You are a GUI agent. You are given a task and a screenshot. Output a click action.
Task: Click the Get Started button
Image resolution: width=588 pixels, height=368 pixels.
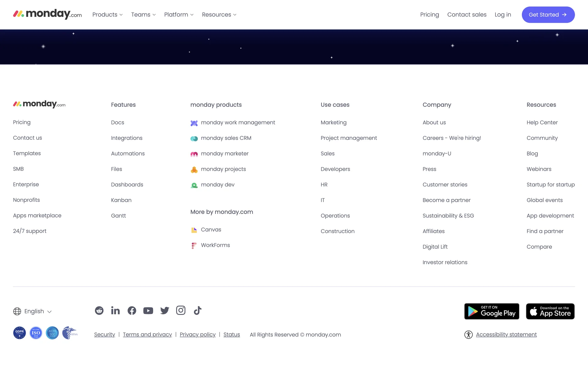coord(548,15)
